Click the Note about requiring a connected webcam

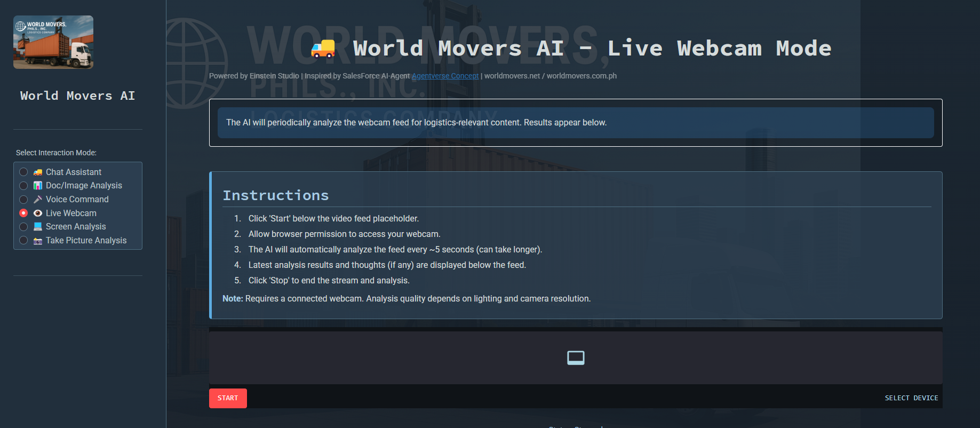(x=407, y=298)
